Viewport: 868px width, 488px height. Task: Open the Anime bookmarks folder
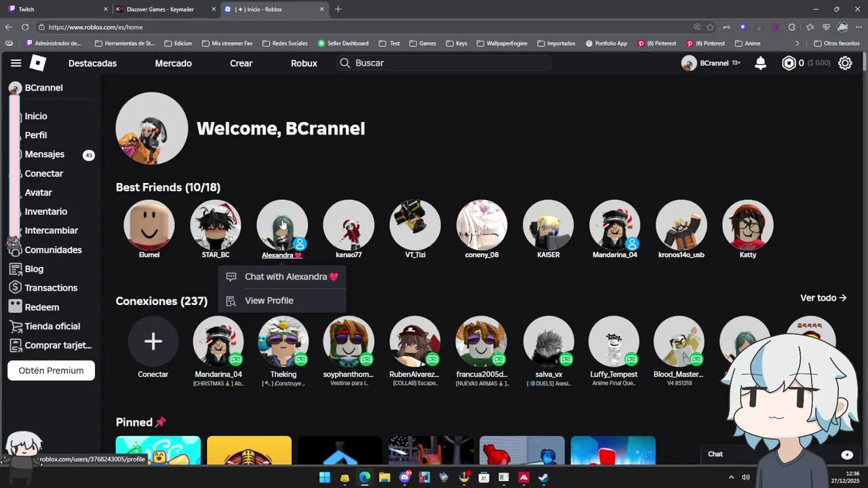(x=747, y=43)
